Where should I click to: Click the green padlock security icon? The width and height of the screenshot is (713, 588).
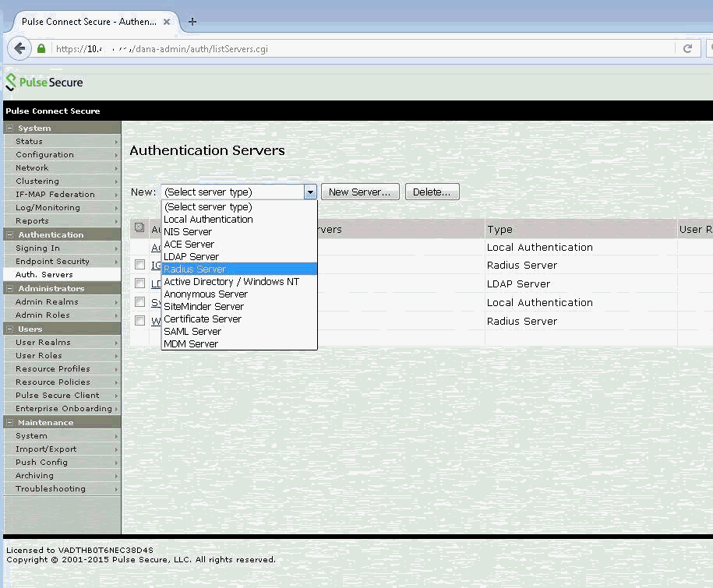[x=42, y=48]
